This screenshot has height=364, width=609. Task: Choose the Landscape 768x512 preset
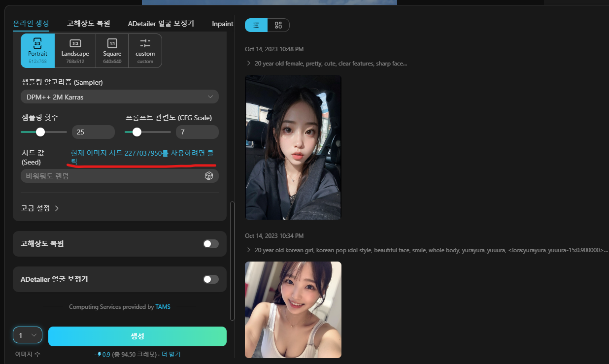(x=75, y=50)
